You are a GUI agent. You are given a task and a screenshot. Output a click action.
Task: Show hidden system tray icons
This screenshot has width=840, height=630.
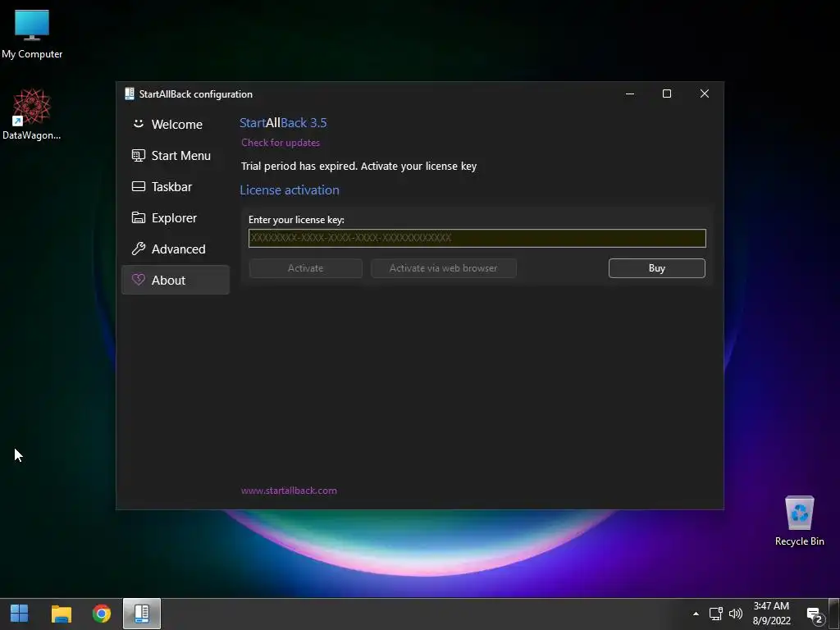pyautogui.click(x=696, y=614)
